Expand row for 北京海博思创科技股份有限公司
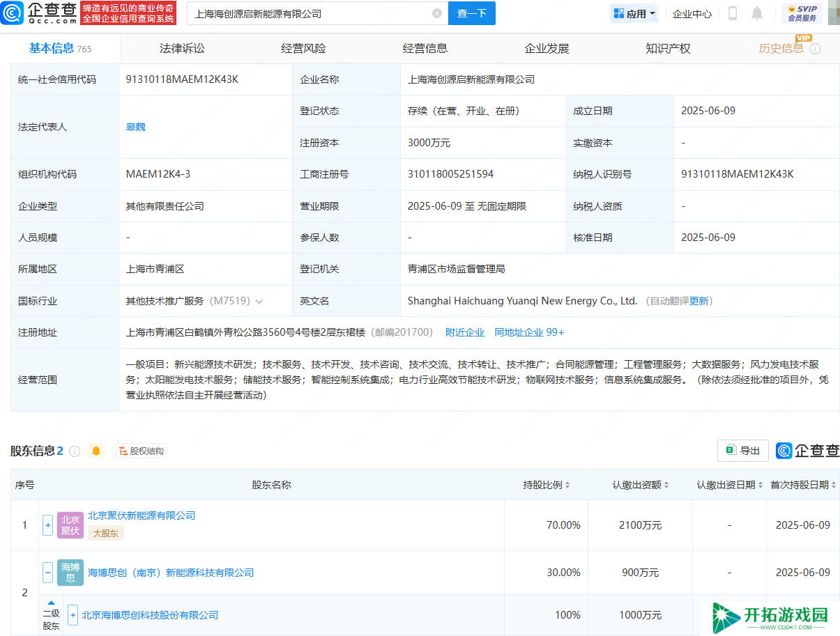 [72, 615]
